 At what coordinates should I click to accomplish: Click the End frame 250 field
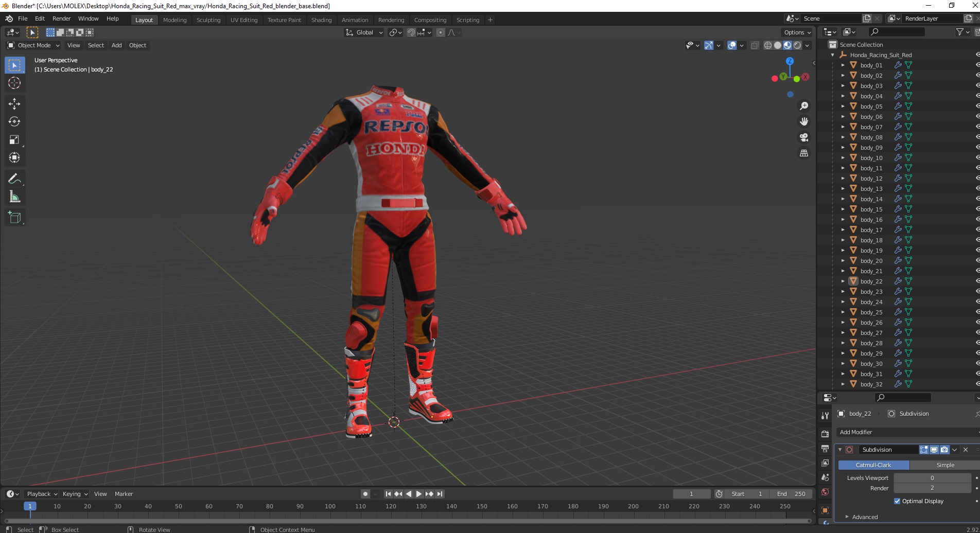[791, 494]
